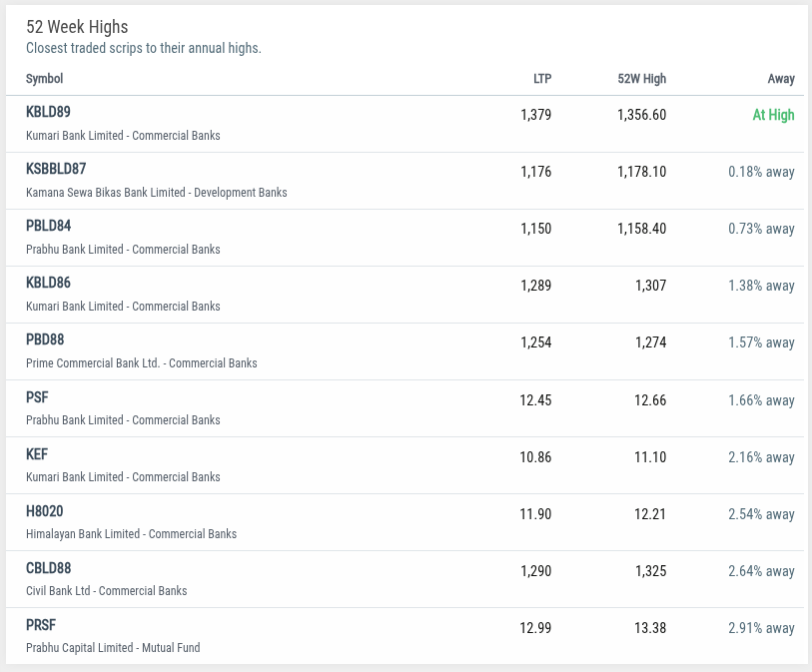The image size is (812, 672).
Task: Click the LTP value 1,150
Action: (536, 229)
